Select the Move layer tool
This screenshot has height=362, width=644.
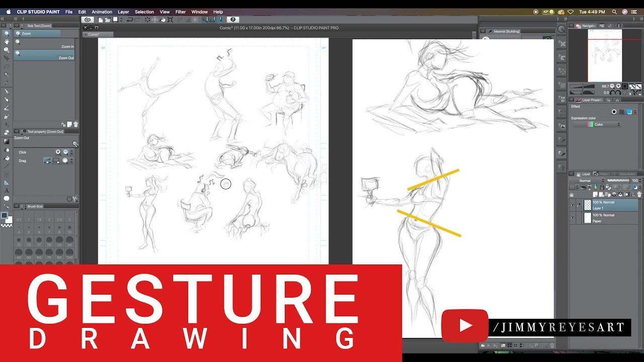(x=7, y=58)
